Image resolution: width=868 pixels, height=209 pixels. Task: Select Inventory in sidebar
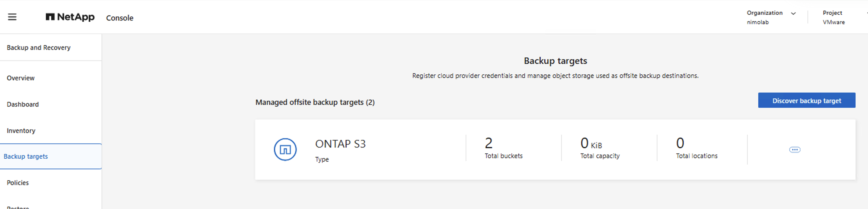[21, 131]
